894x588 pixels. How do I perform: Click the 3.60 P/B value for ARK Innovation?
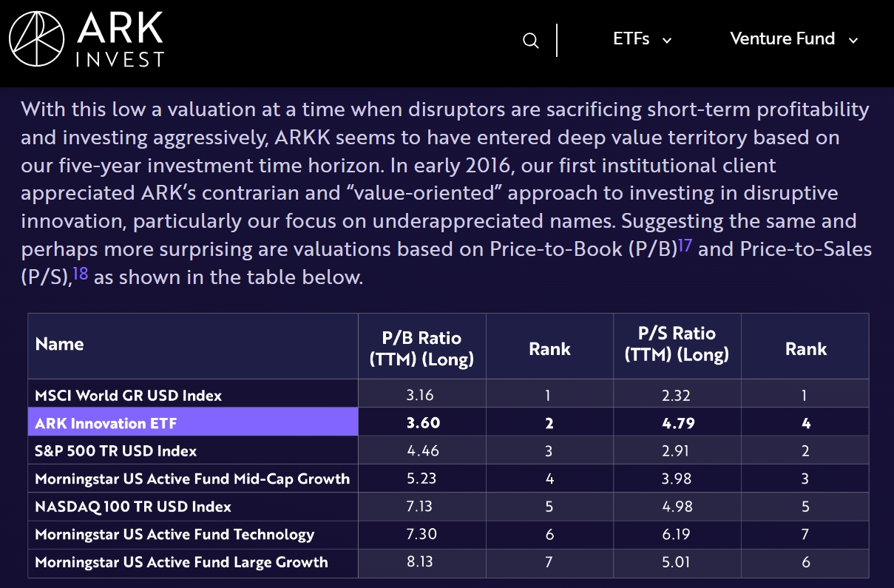click(421, 423)
